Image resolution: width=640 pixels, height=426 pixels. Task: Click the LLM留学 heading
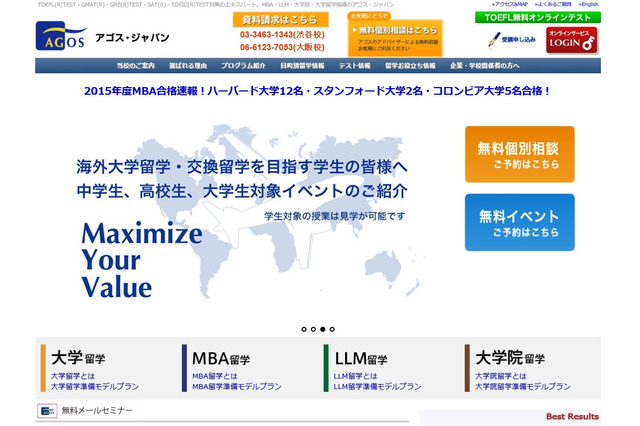[x=361, y=359]
